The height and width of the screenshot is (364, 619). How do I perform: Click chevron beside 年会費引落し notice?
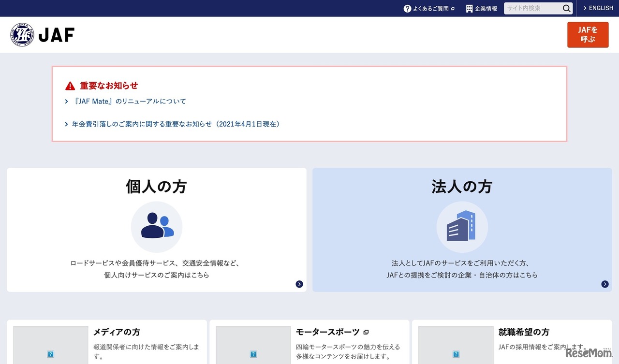click(67, 124)
